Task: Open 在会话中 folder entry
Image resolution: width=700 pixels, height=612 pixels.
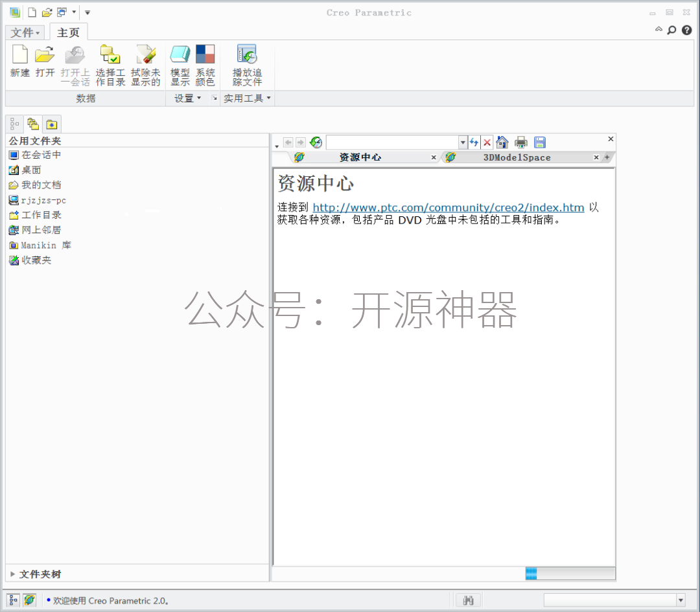Action: click(x=35, y=155)
